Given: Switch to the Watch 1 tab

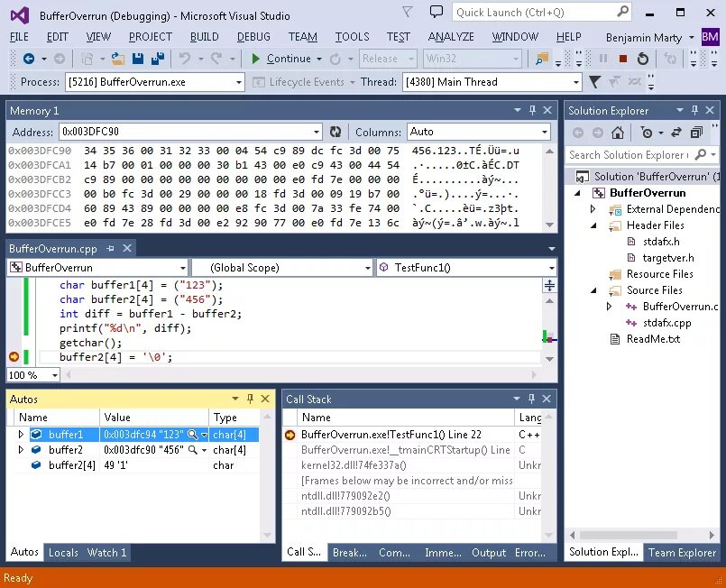Looking at the screenshot, I should tap(106, 552).
